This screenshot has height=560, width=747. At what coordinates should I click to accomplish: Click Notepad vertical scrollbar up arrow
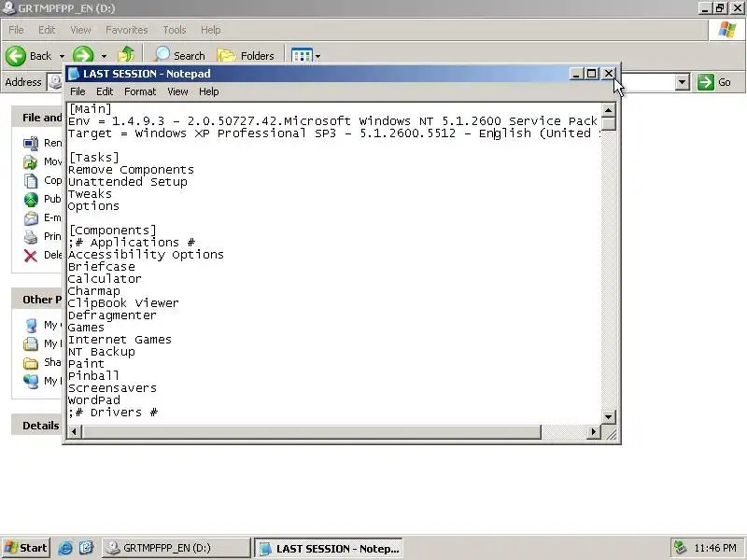pyautogui.click(x=609, y=110)
